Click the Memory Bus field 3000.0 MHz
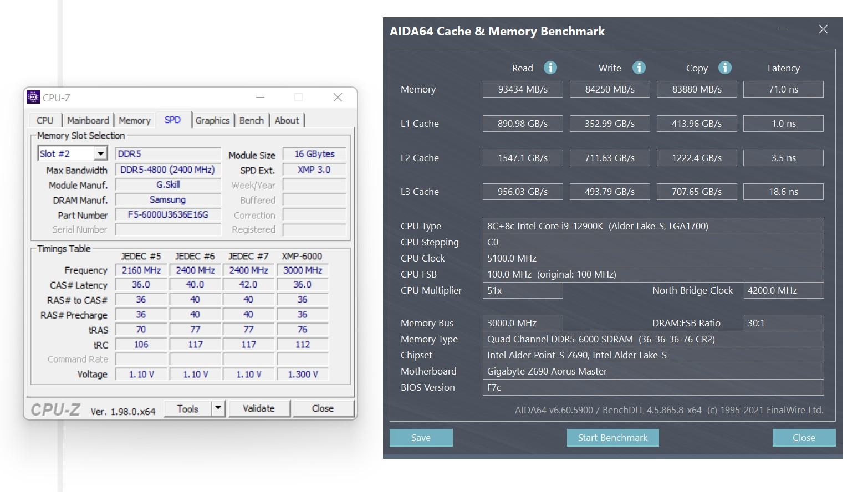868x492 pixels. (x=523, y=323)
